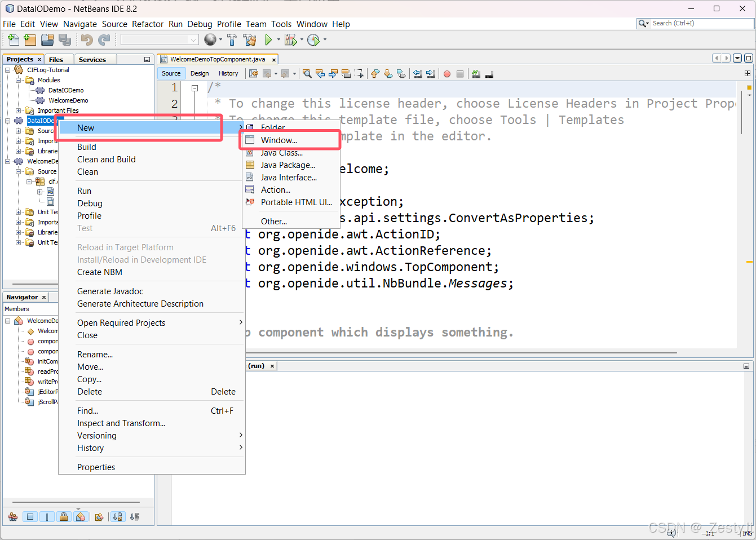Viewport: 756px width, 540px height.
Task: Run the main project with the green arrow
Action: [x=271, y=39]
